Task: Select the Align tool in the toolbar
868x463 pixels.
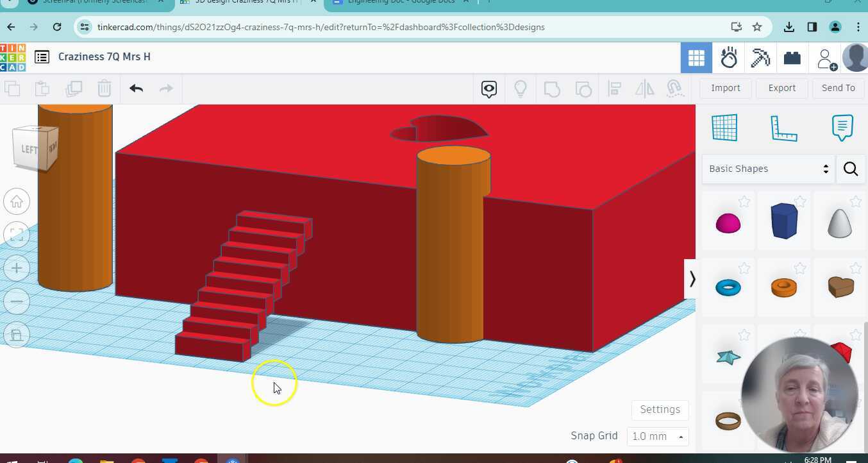Action: [613, 88]
